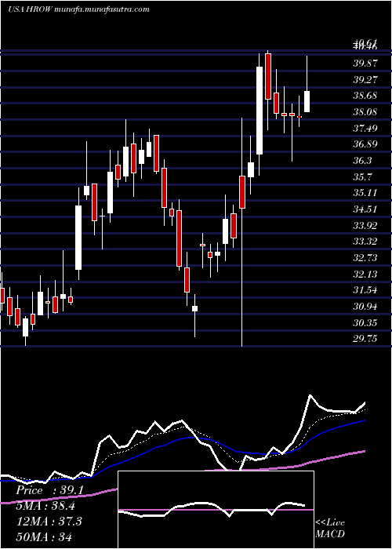Click the 29.75 price axis label
392x549 pixels.
coord(365,339)
